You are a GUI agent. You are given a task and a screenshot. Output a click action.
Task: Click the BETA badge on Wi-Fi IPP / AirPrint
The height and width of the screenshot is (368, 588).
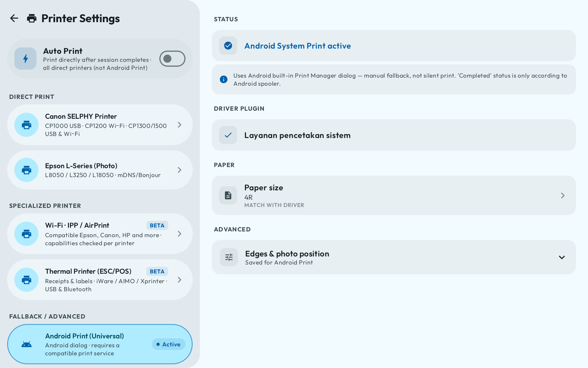coord(157,225)
